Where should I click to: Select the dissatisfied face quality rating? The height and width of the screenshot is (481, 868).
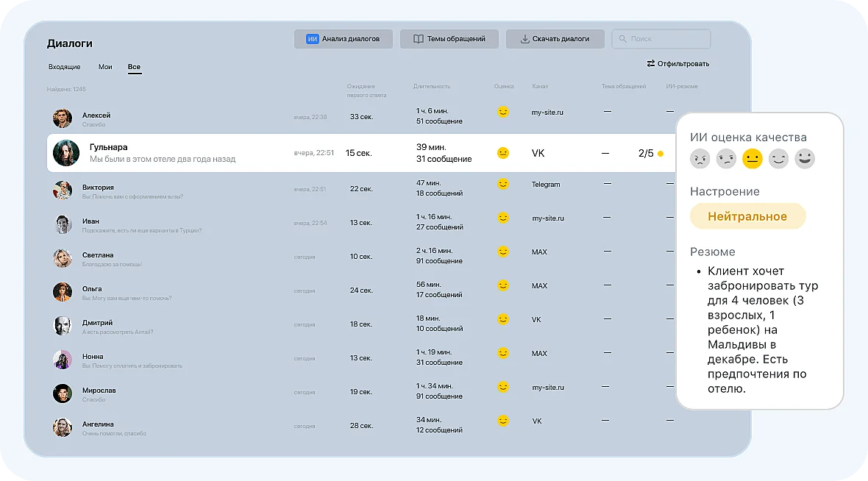(x=726, y=159)
